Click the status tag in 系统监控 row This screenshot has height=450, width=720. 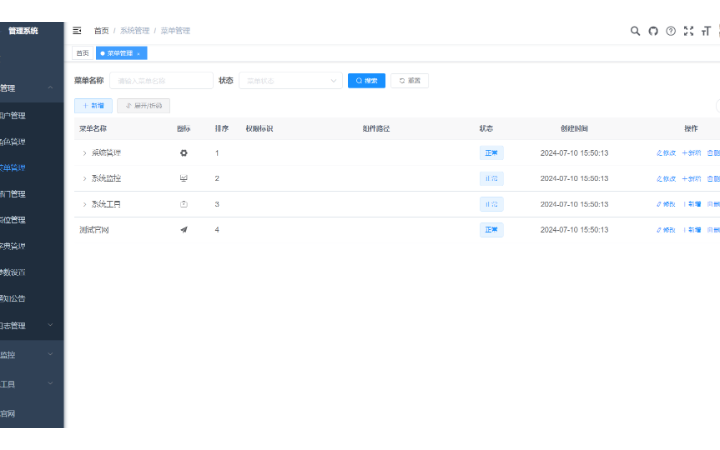[491, 179]
